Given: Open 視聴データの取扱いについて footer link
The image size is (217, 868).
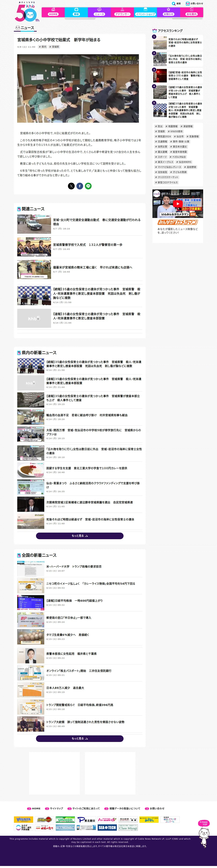Looking at the screenshot, I should click(x=122, y=808).
